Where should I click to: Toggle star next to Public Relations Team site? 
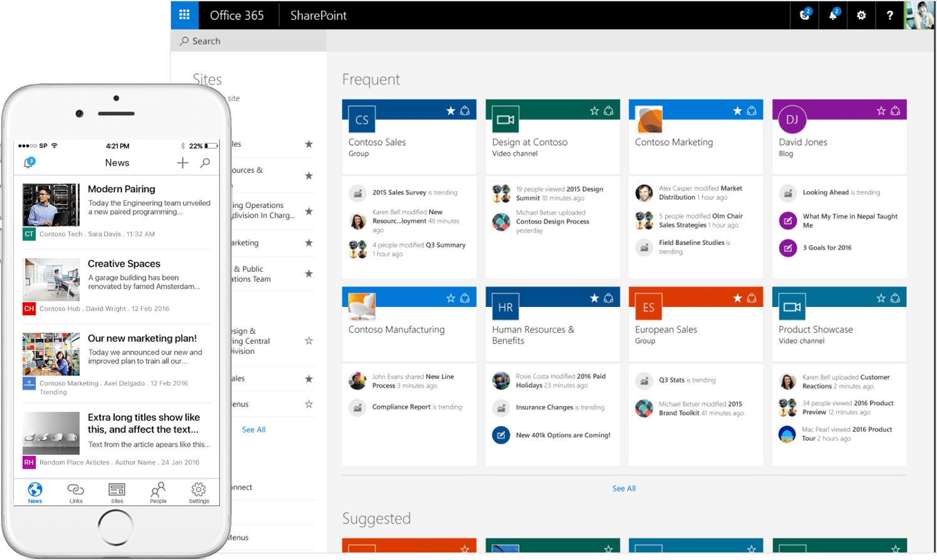[309, 274]
